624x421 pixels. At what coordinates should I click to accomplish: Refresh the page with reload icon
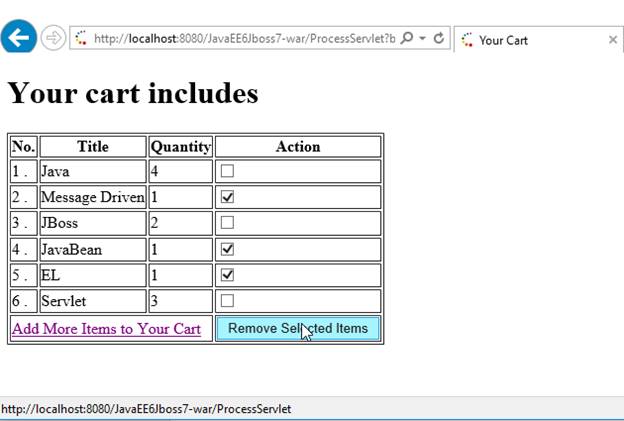click(x=439, y=38)
